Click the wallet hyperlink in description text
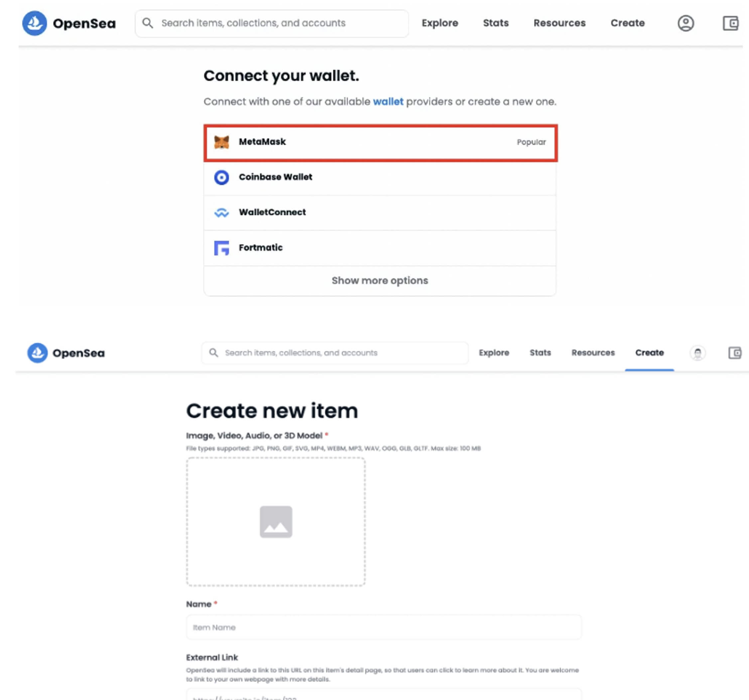 pyautogui.click(x=388, y=101)
